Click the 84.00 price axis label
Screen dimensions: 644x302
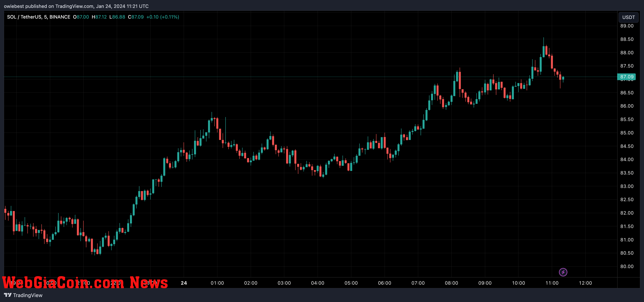point(627,159)
